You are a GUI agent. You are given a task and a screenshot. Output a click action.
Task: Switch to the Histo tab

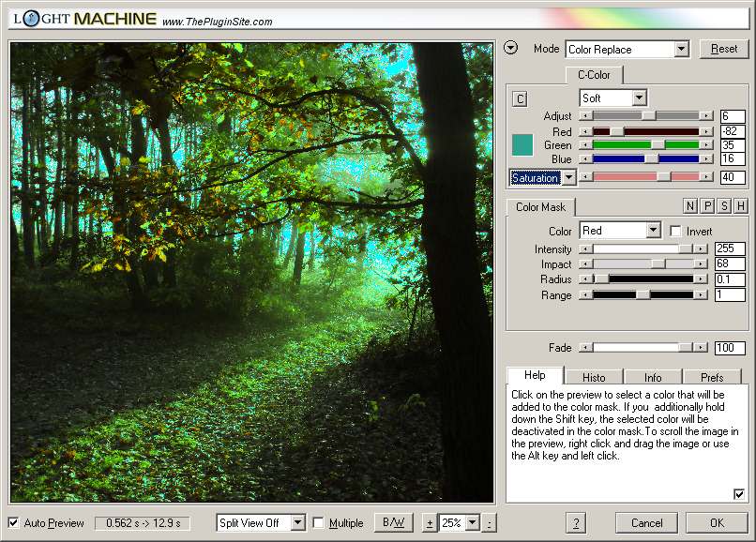coord(594,377)
